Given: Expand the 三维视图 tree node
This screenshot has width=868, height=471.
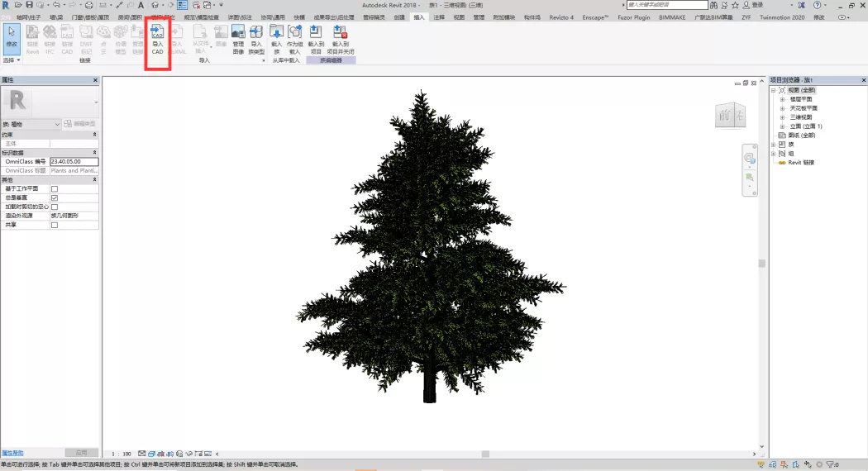Looking at the screenshot, I should 782,117.
